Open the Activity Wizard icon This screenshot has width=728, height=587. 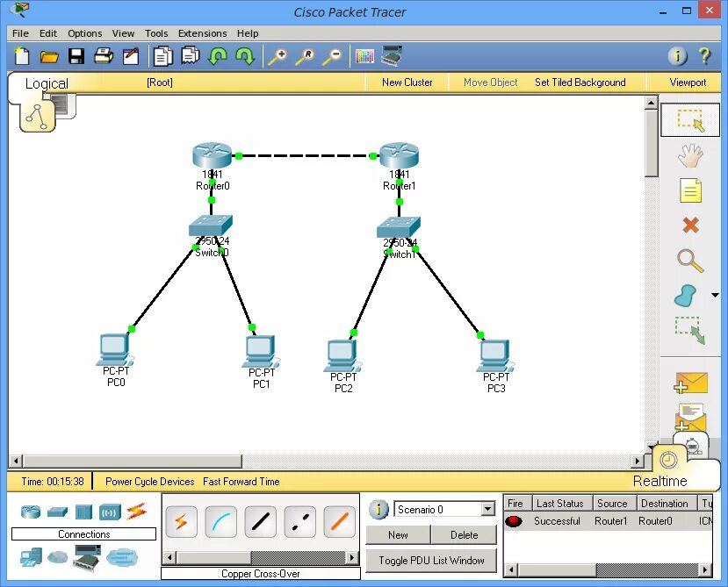[x=131, y=56]
